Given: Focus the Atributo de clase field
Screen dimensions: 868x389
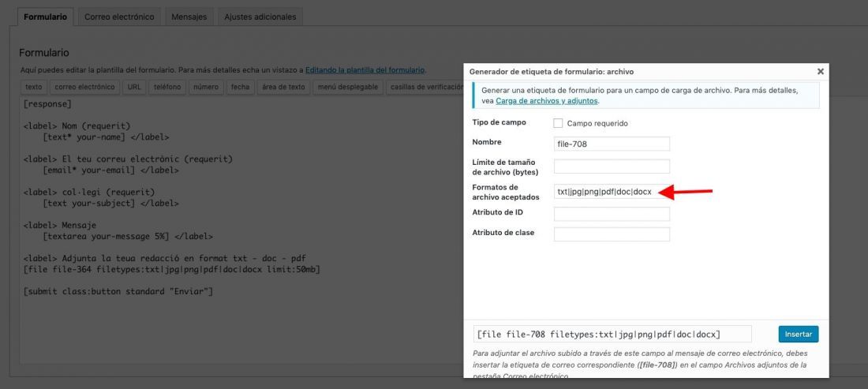Looking at the screenshot, I should pos(612,234).
